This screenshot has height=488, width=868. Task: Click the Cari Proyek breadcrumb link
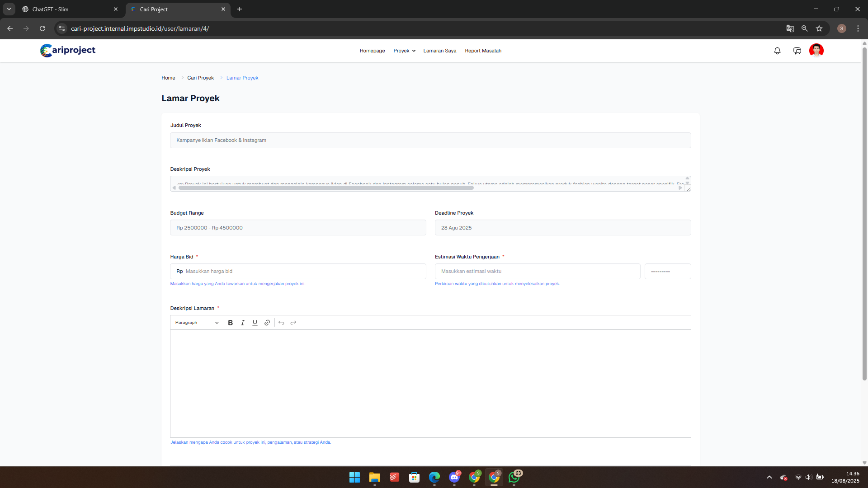click(200, 78)
